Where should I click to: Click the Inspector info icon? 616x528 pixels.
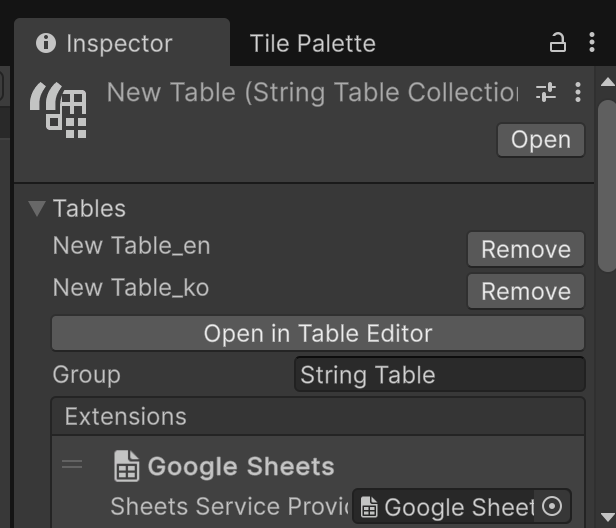45,43
